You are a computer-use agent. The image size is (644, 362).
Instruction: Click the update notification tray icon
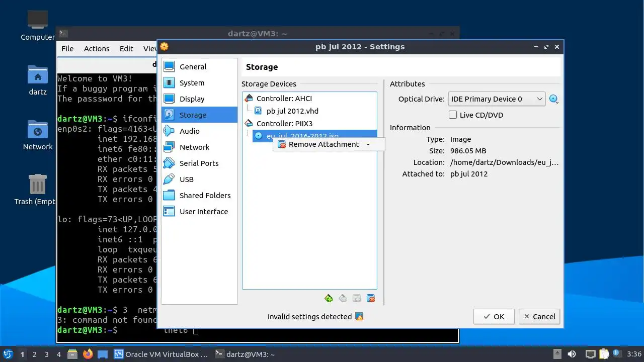click(616, 354)
